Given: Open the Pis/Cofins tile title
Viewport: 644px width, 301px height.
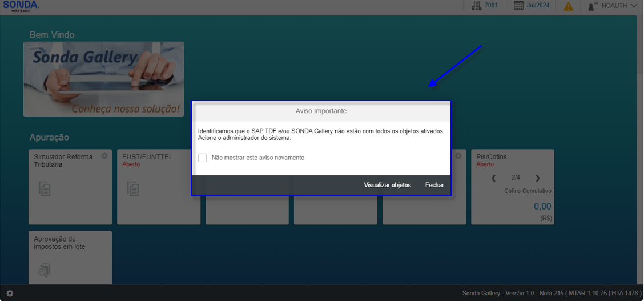Looking at the screenshot, I should point(491,157).
